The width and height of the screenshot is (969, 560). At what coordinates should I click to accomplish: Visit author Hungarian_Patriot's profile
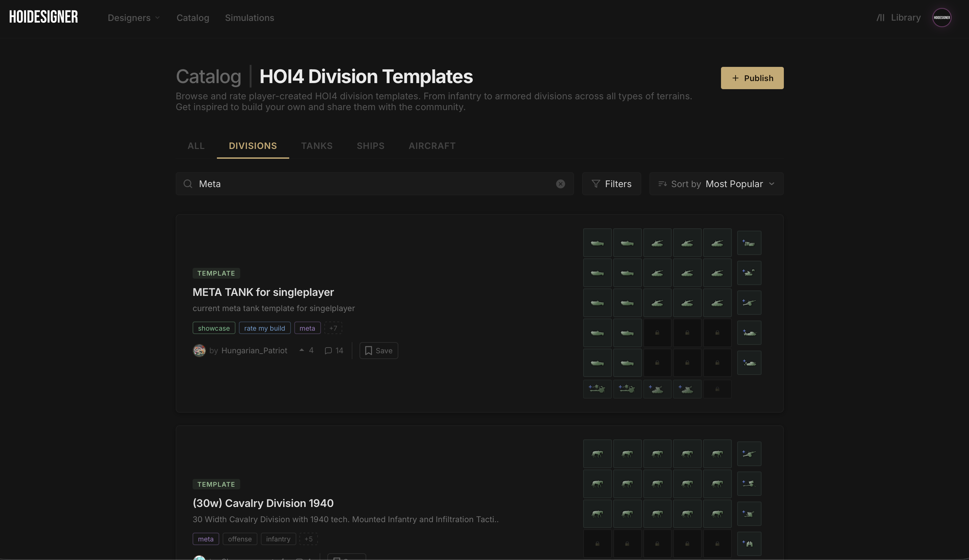(254, 351)
